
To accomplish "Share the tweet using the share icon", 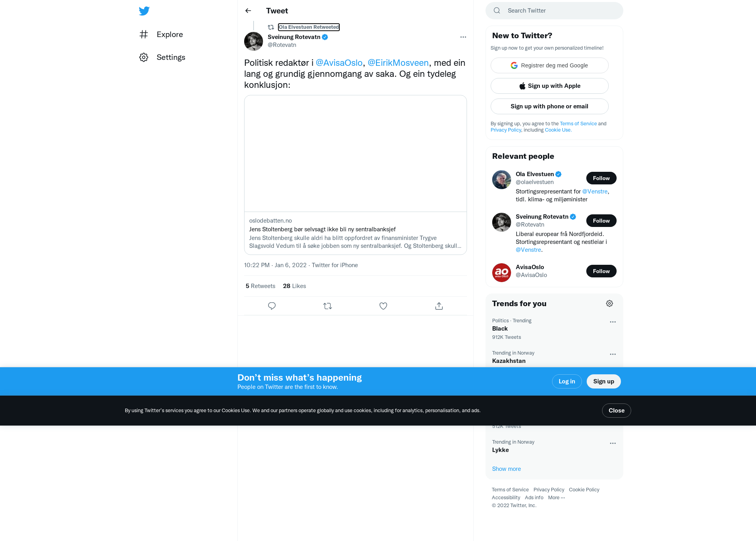I will (x=439, y=306).
